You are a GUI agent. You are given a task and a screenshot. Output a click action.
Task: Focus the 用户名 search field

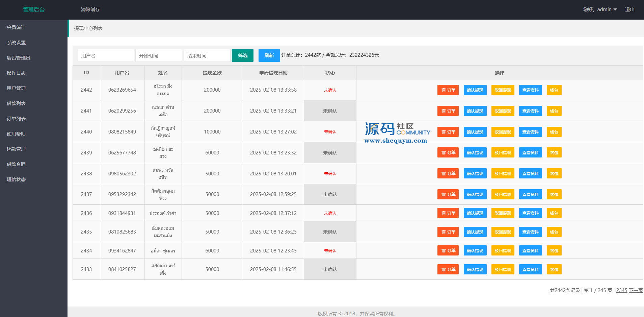[x=106, y=55]
